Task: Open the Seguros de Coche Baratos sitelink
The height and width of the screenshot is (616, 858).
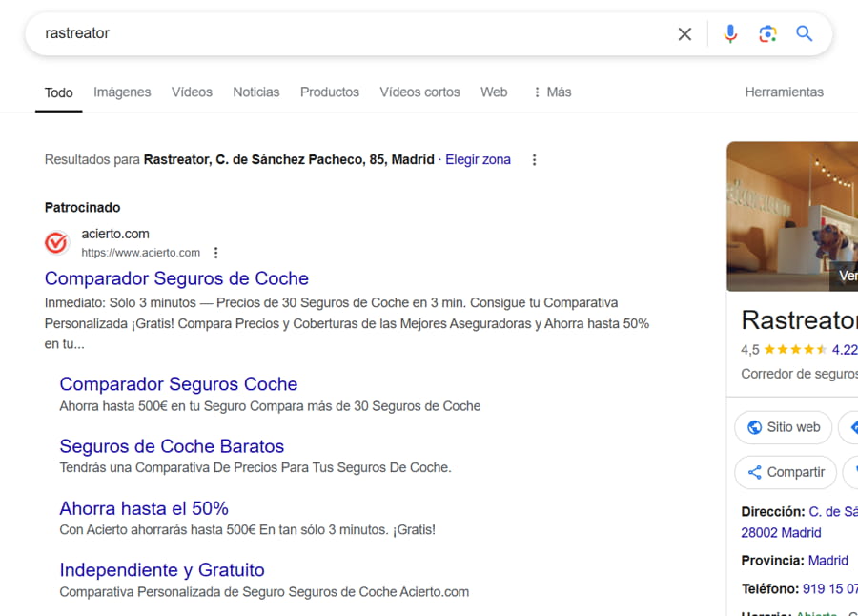Action: [172, 445]
